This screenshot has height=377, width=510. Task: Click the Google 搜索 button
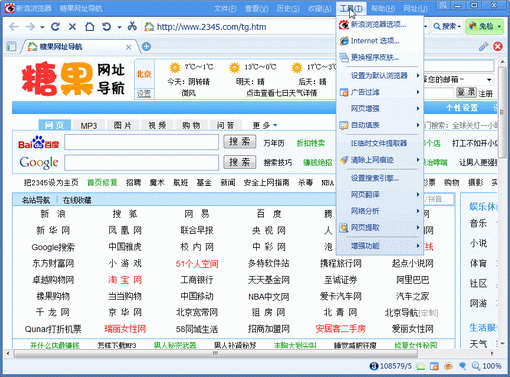coord(240,162)
